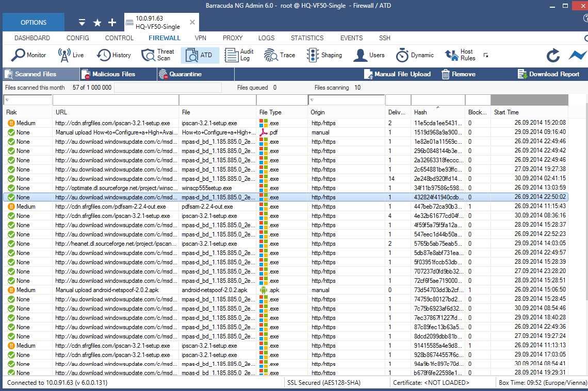Image resolution: width=588 pixels, height=391 pixels.
Task: Open the SSH tab
Action: 384,38
